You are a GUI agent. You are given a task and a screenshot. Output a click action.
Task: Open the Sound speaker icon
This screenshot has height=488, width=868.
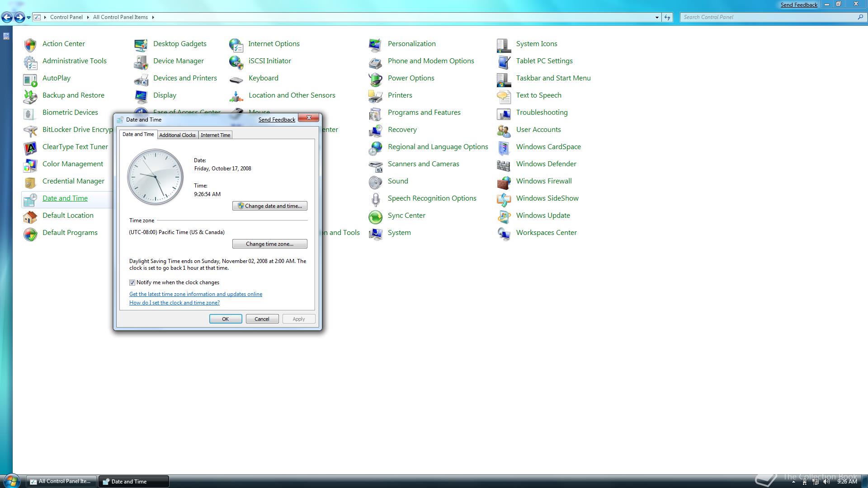tap(375, 182)
